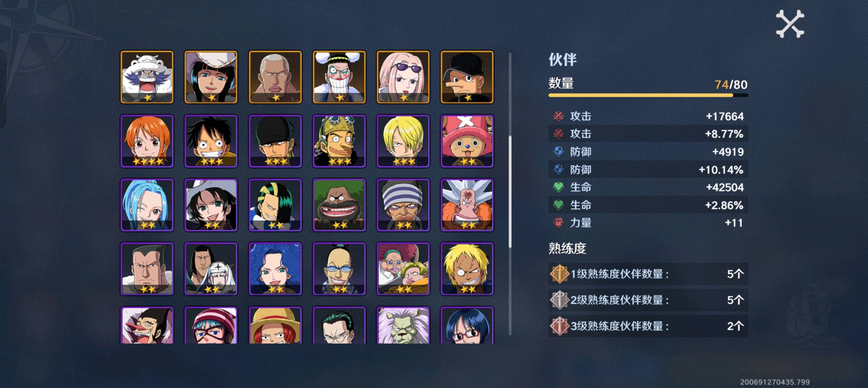Select white-furred hat character in first slot

point(147,77)
